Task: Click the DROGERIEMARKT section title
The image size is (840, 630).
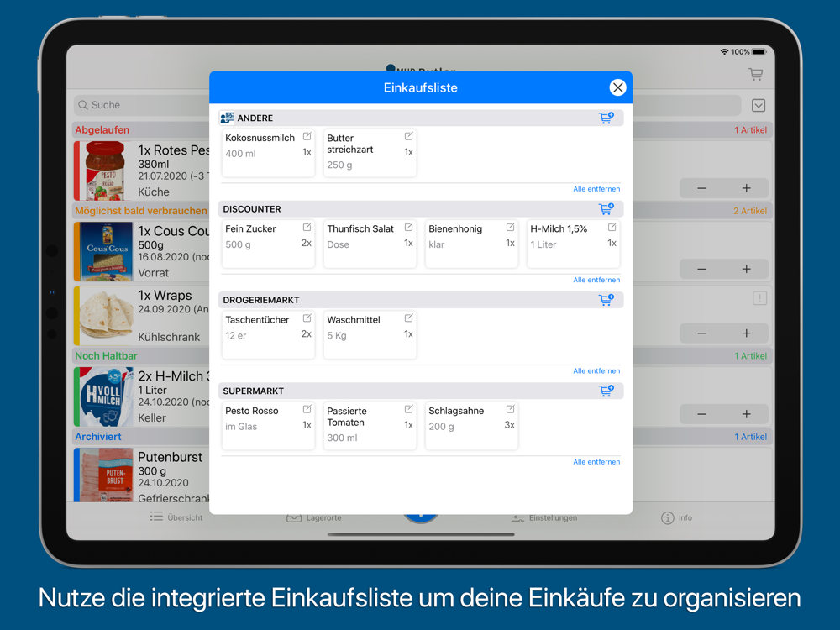Action: tap(261, 301)
